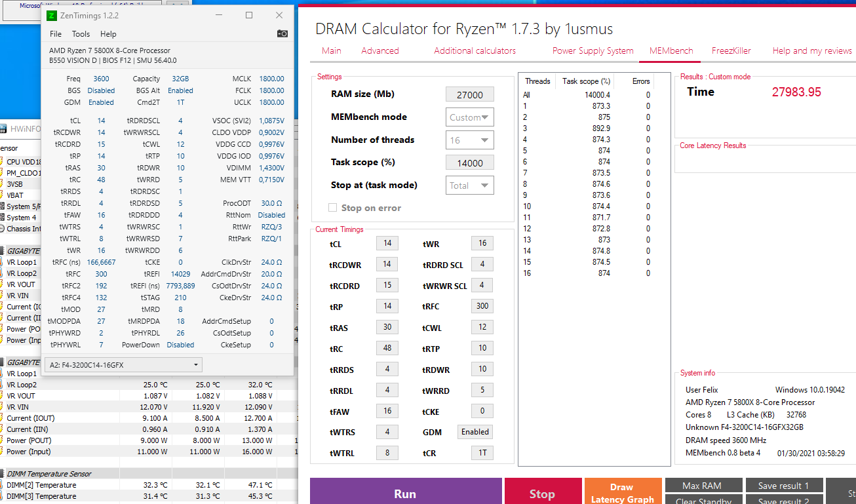Click Save result 1
Screen dimensions: 856x504
pos(784,486)
